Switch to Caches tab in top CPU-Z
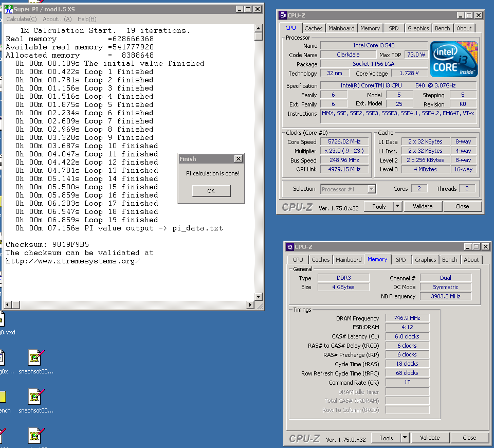The width and height of the screenshot is (494, 448). click(314, 28)
